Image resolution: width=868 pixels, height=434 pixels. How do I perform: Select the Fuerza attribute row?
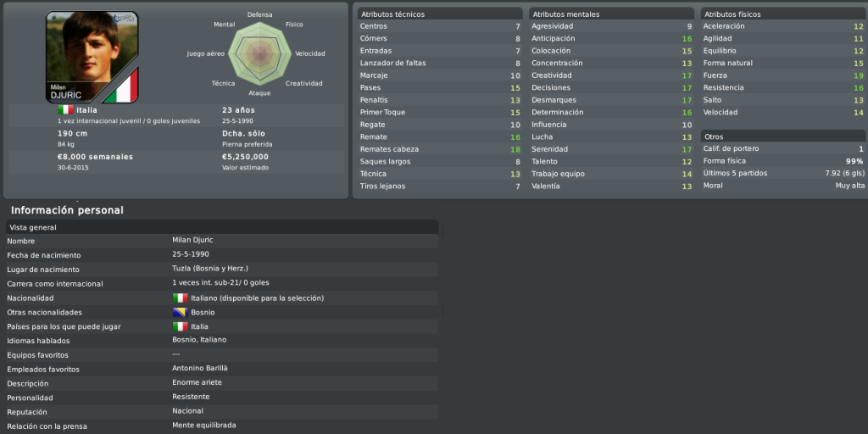click(783, 75)
